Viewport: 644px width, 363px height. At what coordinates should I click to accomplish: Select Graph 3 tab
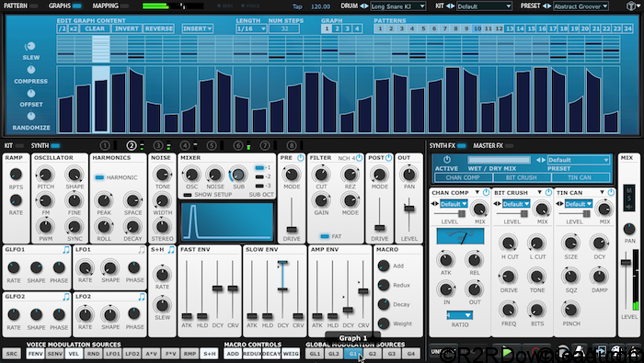(x=347, y=28)
